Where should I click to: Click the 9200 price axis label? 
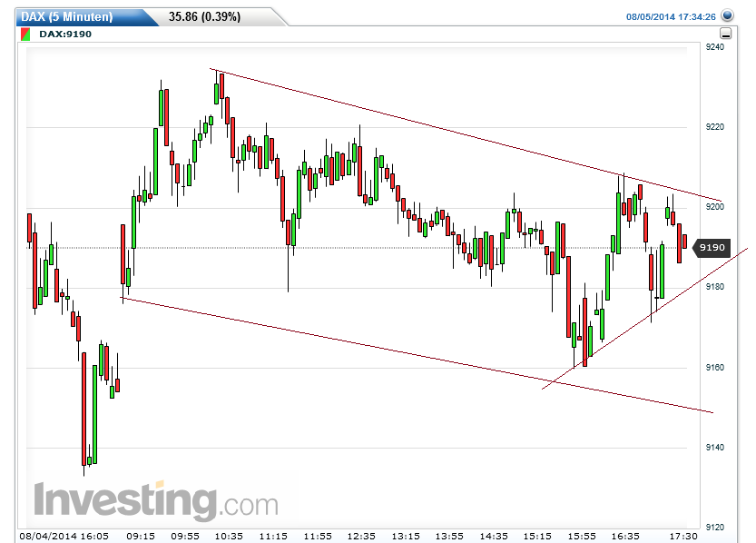click(714, 207)
